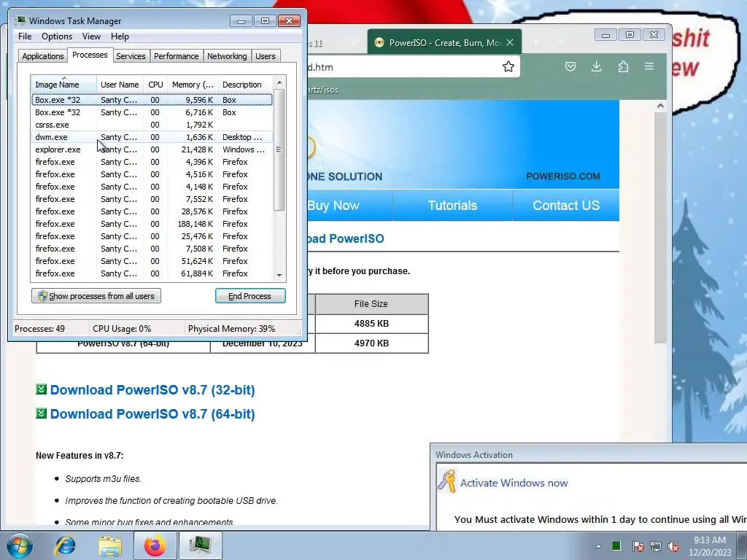
Task: Switch to Networking tab
Action: (227, 56)
